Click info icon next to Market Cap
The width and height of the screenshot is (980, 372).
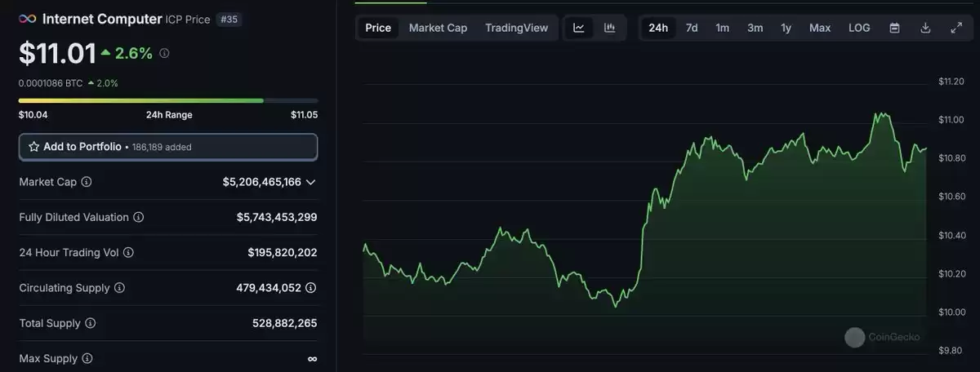[87, 182]
